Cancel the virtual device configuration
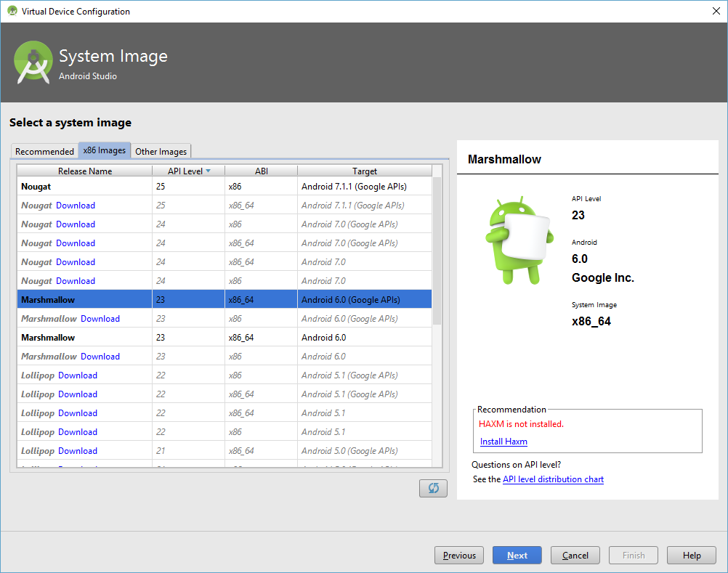Screen dimensions: 728x573 tap(575, 556)
